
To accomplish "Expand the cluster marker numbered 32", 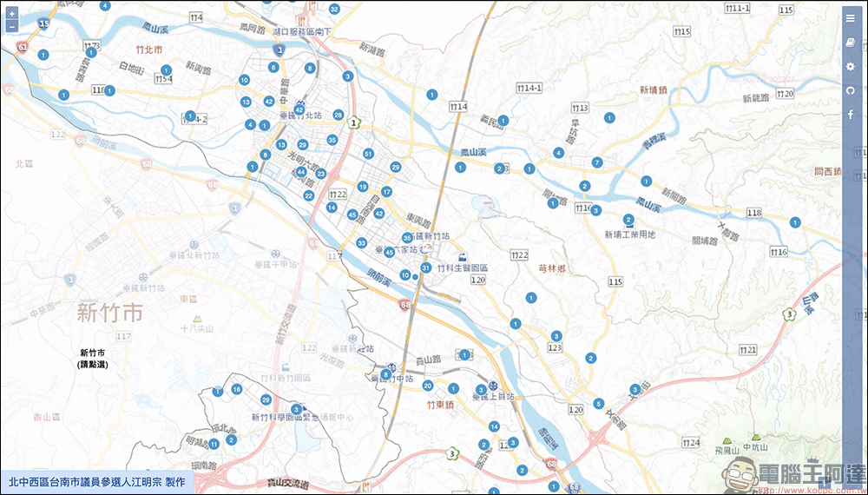I will [334, 9].
